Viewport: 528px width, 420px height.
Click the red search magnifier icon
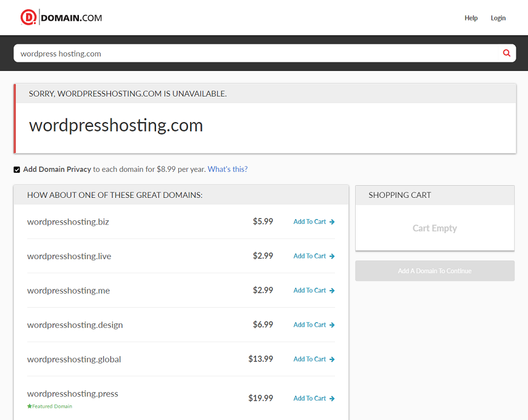tap(506, 53)
